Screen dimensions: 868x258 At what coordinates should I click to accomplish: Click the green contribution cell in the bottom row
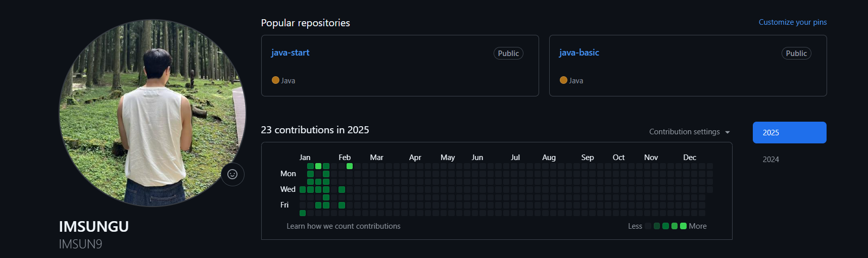click(303, 213)
